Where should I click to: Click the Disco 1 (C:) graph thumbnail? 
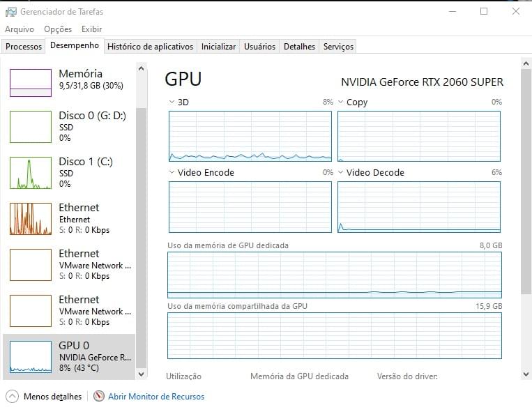(x=31, y=172)
